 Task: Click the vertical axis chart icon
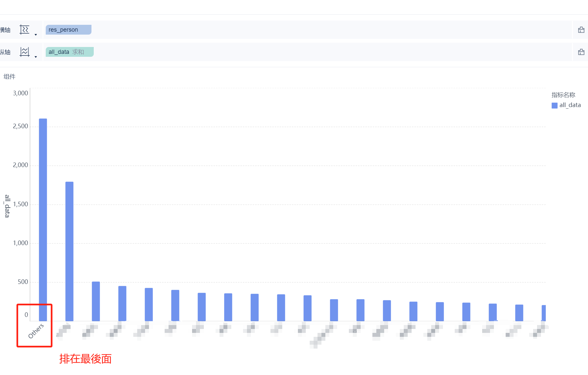pos(24,52)
